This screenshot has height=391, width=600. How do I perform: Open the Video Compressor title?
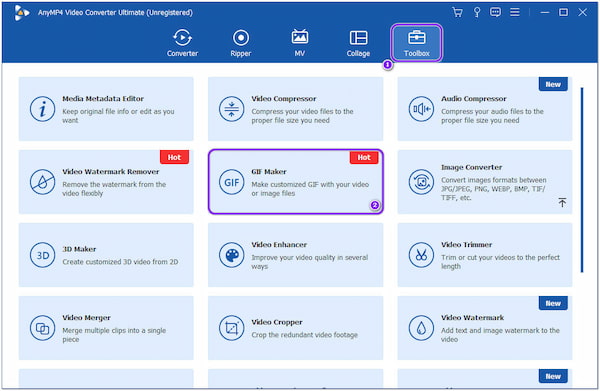(x=284, y=99)
